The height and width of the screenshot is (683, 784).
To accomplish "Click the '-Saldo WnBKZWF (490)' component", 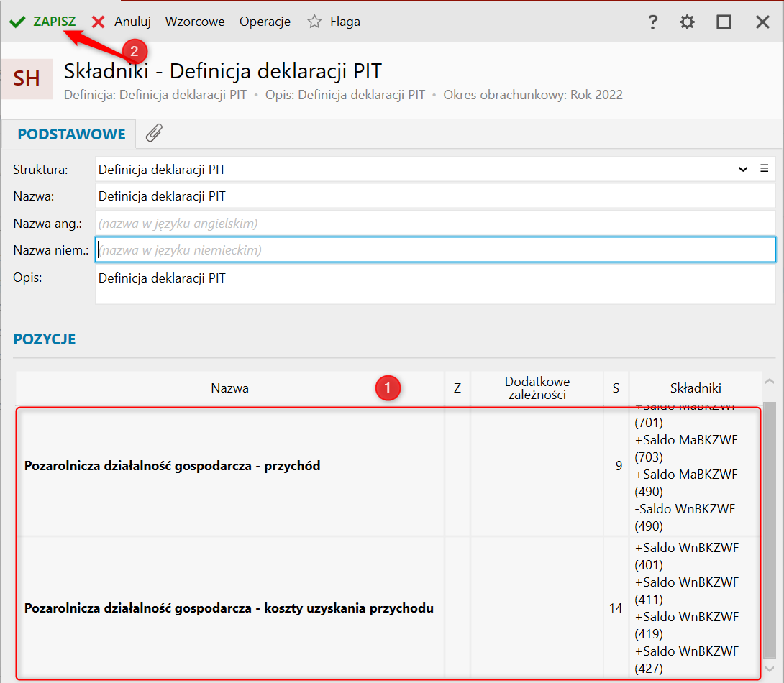I will [685, 517].
